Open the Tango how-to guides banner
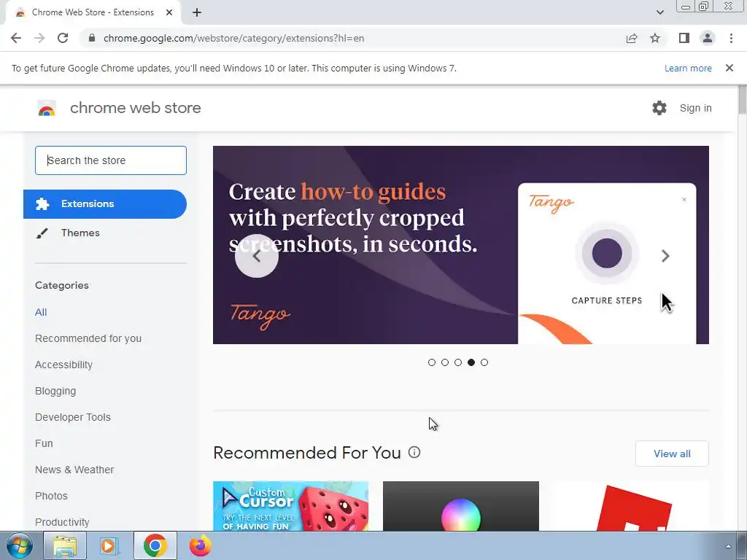The image size is (747, 560). click(461, 245)
